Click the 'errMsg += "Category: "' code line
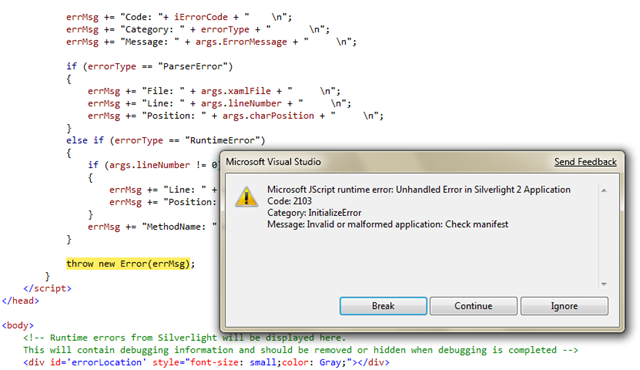The height and width of the screenshot is (370, 640). click(x=198, y=29)
